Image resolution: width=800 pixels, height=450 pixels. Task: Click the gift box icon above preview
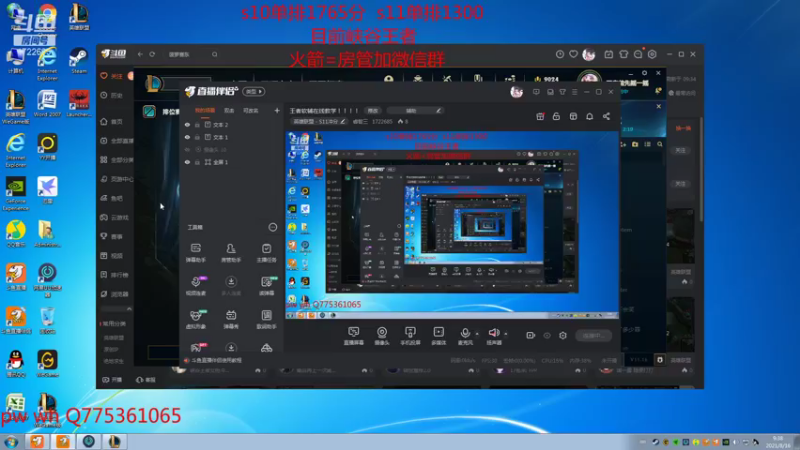tap(540, 116)
